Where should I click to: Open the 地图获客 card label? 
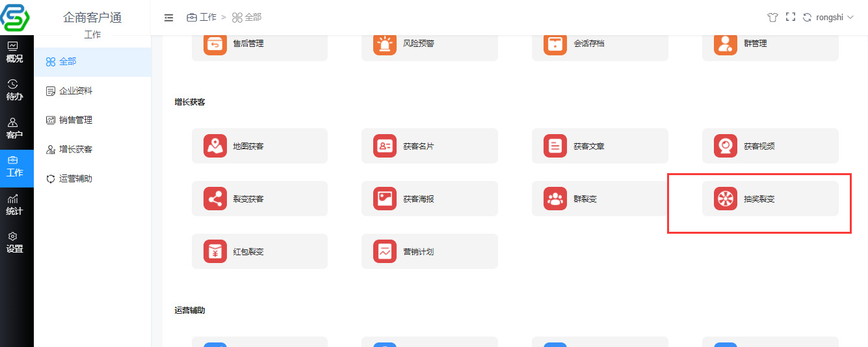click(x=248, y=146)
